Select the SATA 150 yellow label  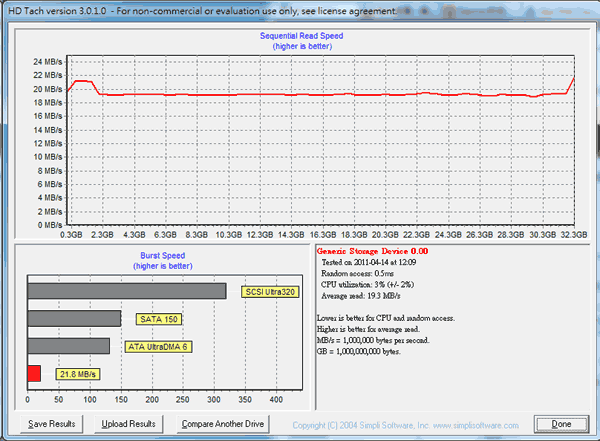[159, 319]
